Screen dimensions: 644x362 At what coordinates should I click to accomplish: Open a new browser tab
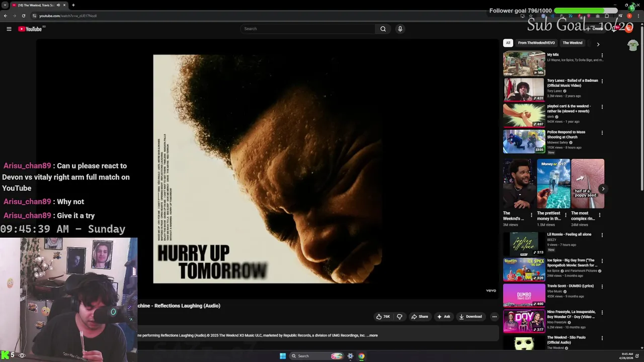pos(73,5)
